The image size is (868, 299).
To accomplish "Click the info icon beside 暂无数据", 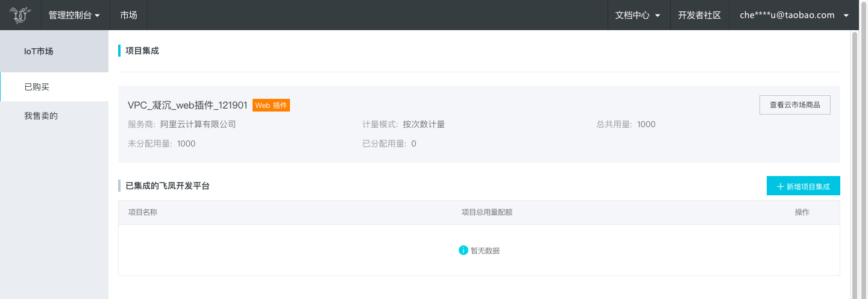I will coord(464,250).
